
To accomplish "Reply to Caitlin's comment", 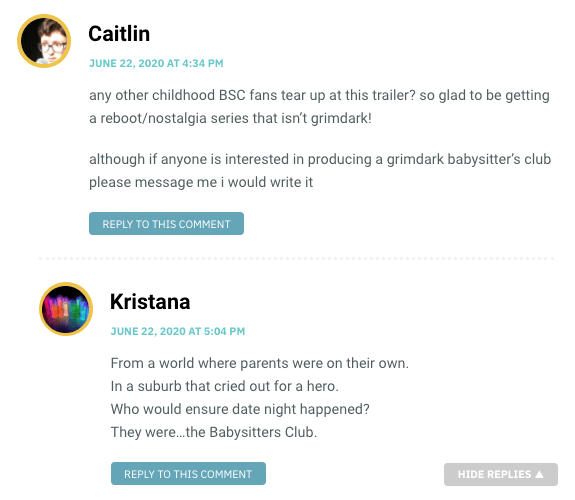I will 166,224.
